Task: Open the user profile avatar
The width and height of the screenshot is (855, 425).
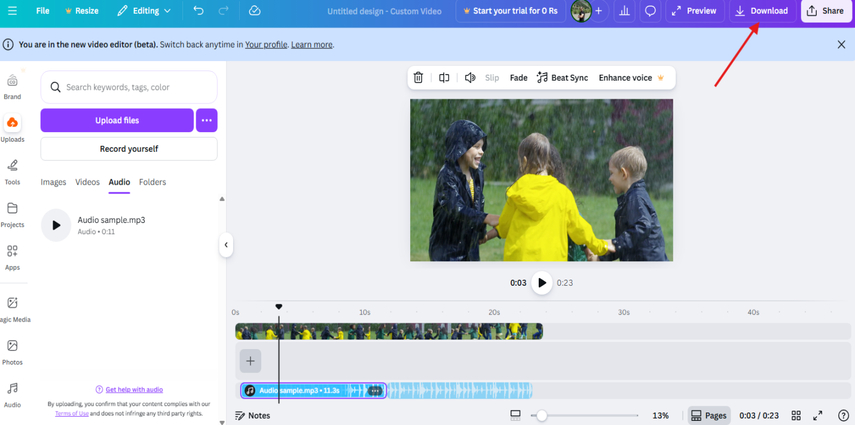Action: click(x=580, y=11)
